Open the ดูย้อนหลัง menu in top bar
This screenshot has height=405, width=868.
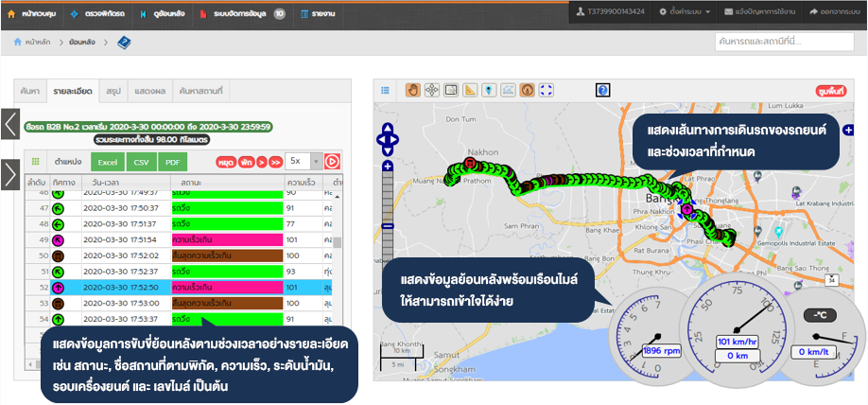click(x=161, y=14)
